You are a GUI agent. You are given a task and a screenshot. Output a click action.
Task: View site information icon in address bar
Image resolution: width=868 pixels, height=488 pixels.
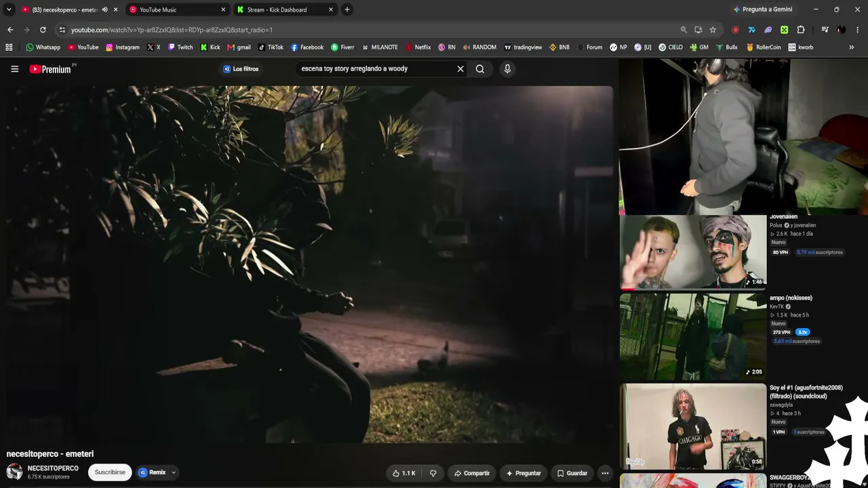[62, 30]
